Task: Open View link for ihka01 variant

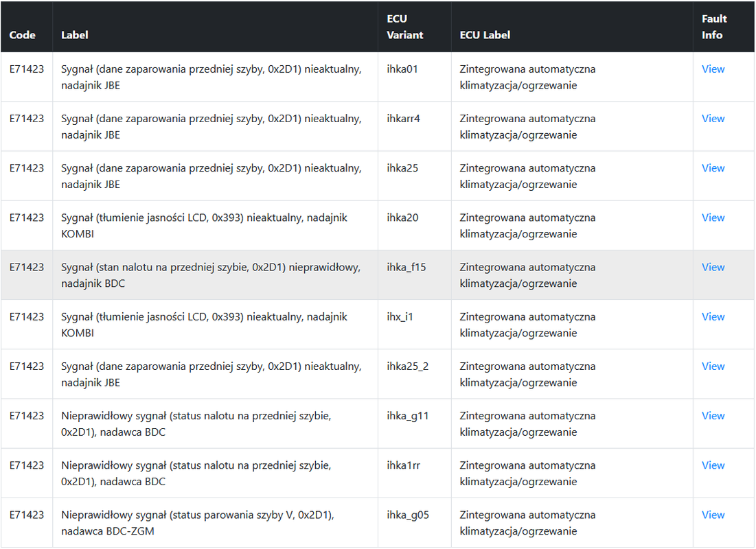Action: [713, 69]
